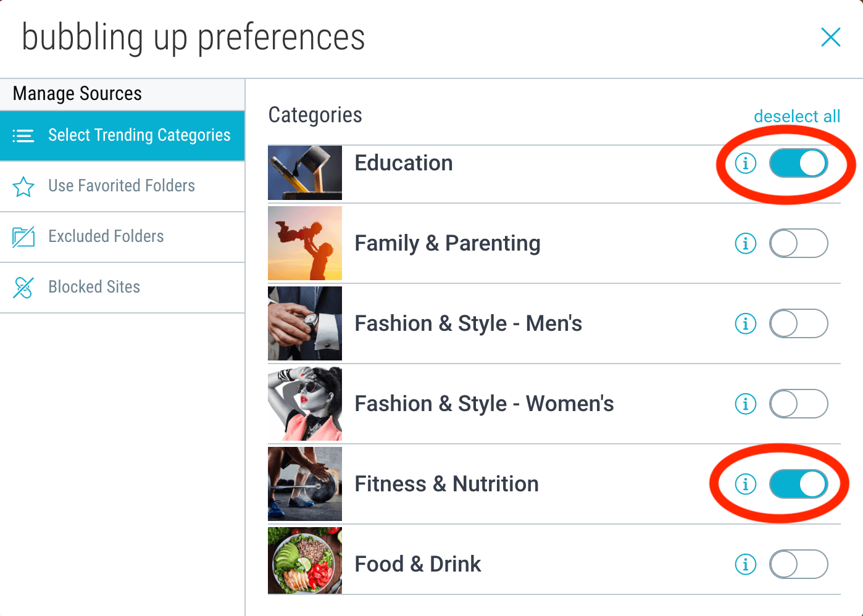Close the bubbling up preferences dialog
The image size is (863, 616).
[x=831, y=37]
